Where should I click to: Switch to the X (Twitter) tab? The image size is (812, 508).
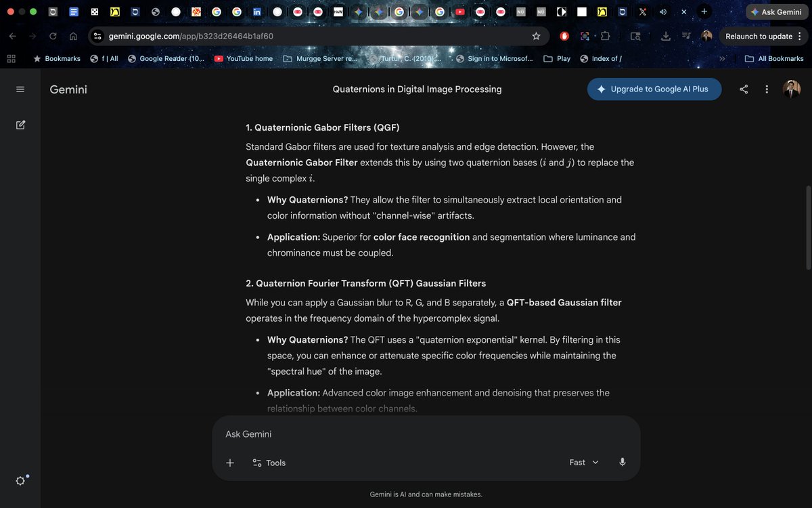tap(642, 12)
